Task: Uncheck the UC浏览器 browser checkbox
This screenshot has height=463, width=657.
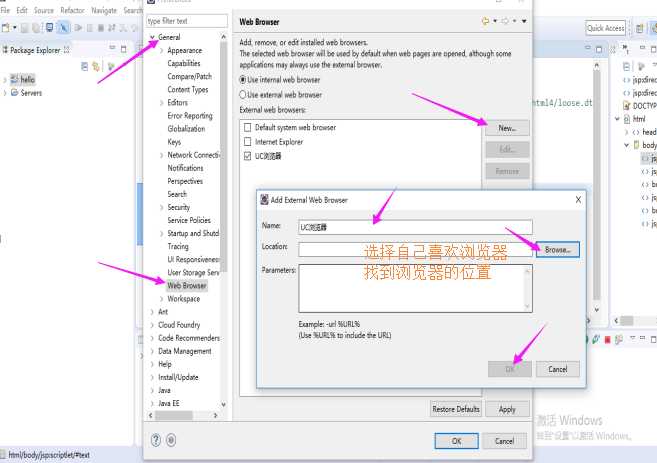Action: (x=248, y=156)
